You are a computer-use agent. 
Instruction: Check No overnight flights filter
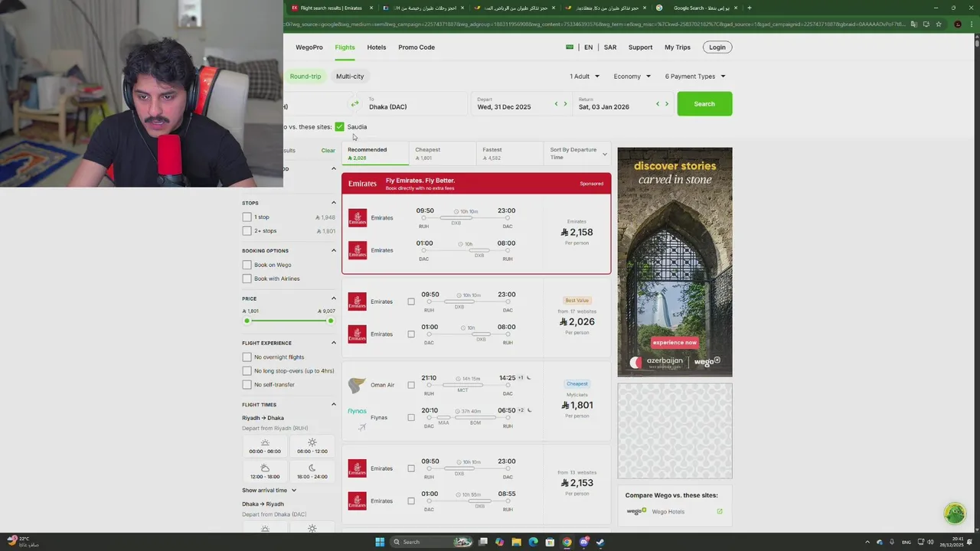[x=247, y=357]
